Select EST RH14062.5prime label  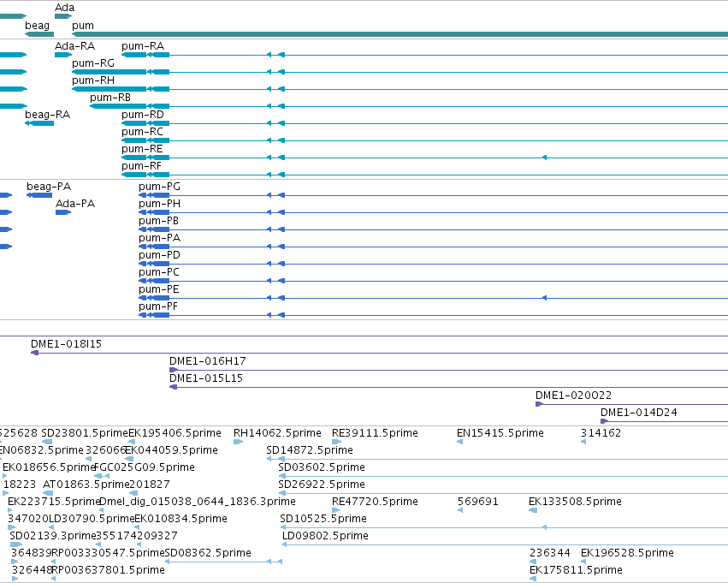(x=277, y=433)
